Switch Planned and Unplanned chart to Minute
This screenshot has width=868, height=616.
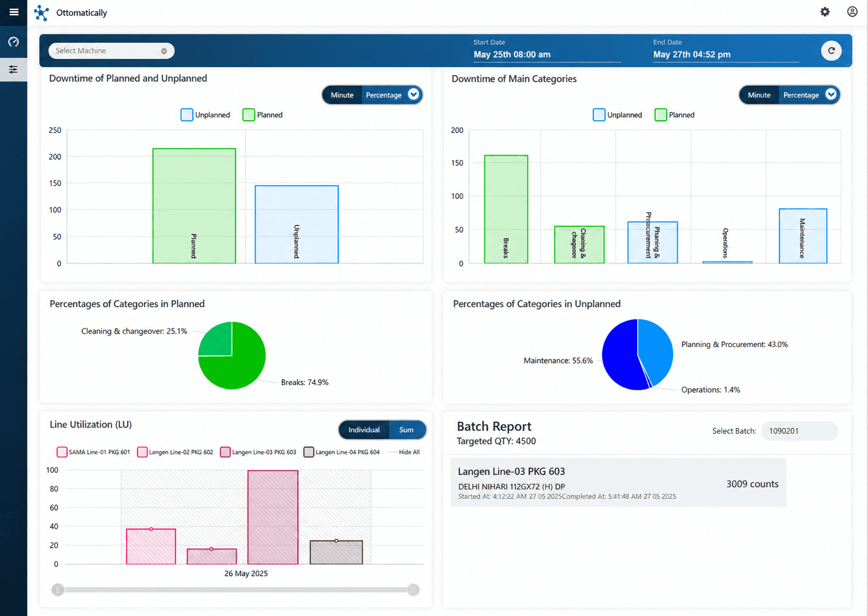[x=342, y=95]
